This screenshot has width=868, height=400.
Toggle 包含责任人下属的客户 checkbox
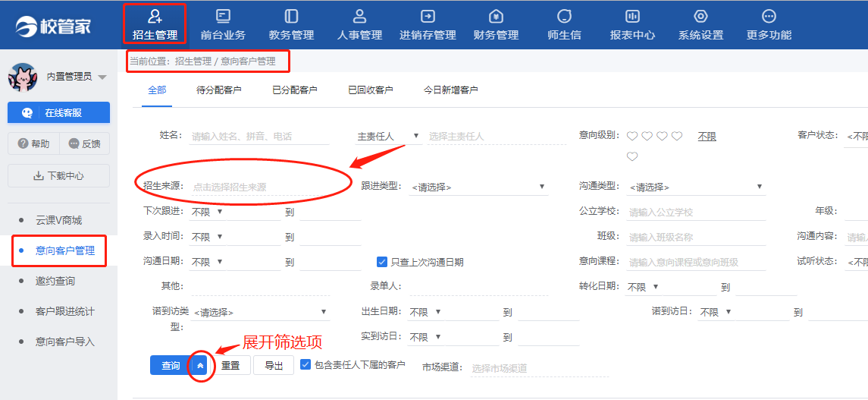click(x=305, y=364)
